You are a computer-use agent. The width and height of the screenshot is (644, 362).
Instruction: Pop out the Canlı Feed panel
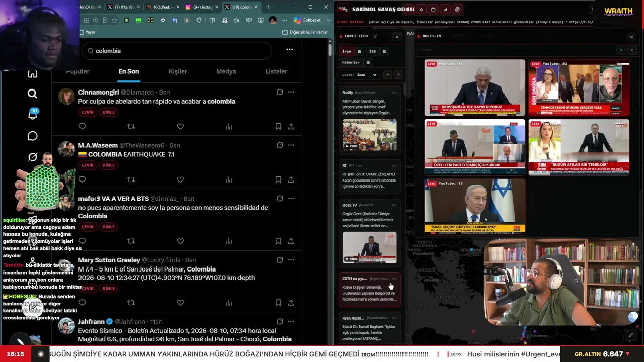tap(375, 36)
